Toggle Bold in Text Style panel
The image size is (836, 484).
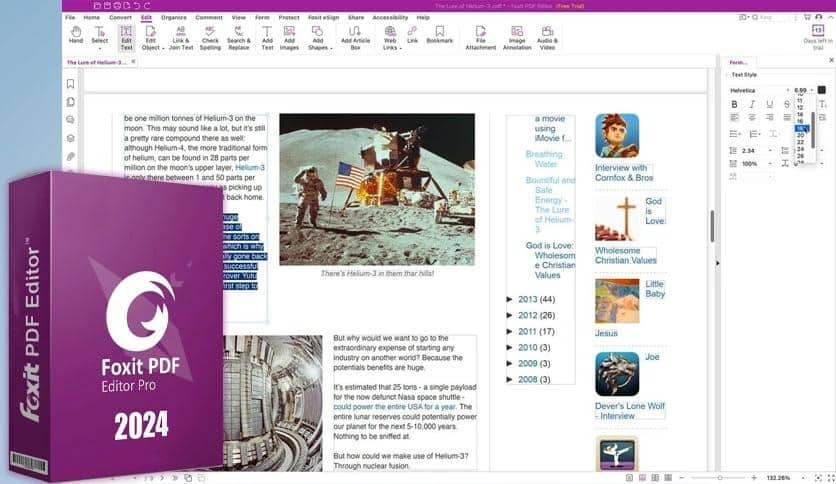pyautogui.click(x=734, y=104)
